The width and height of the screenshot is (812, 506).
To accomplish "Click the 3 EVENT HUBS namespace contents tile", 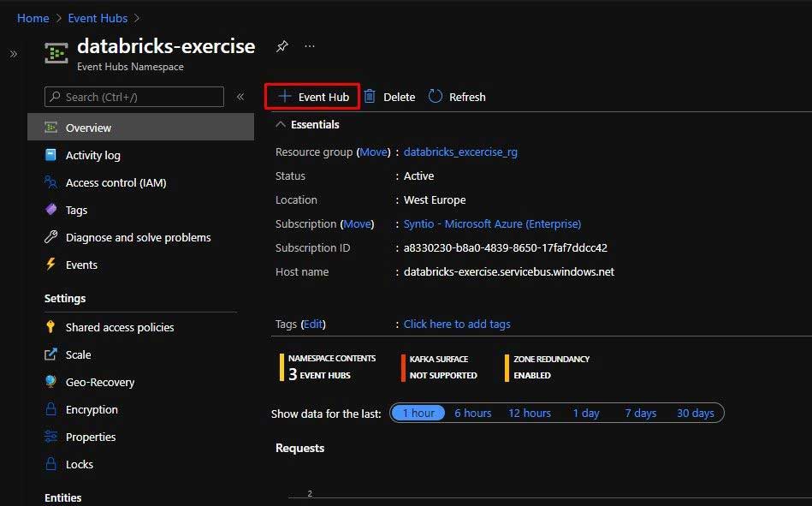I will coord(328,367).
